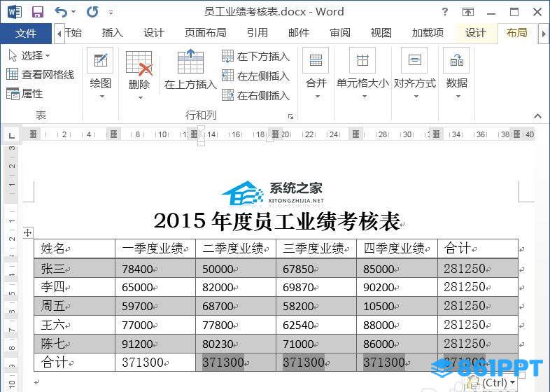Click the cell with value 82000

tap(236, 287)
